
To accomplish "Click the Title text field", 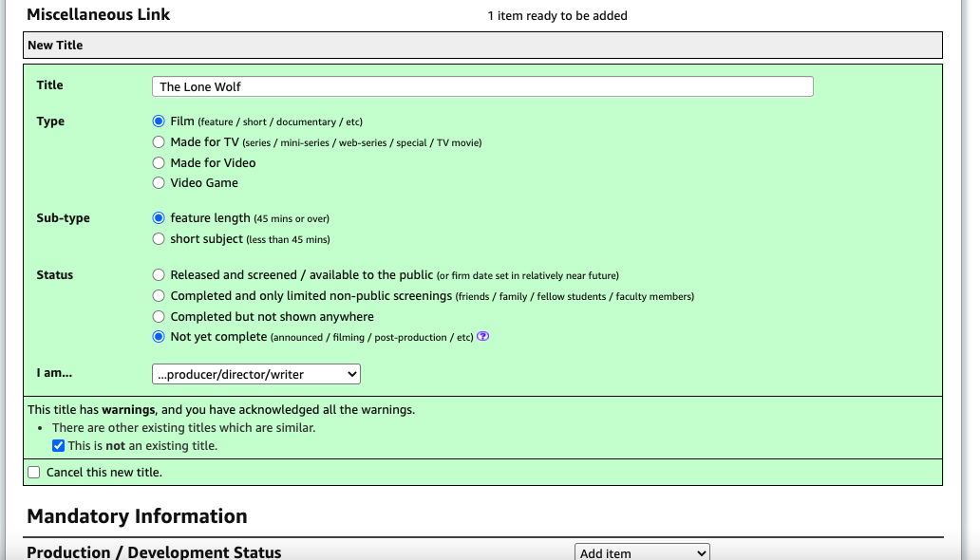I will click(482, 86).
